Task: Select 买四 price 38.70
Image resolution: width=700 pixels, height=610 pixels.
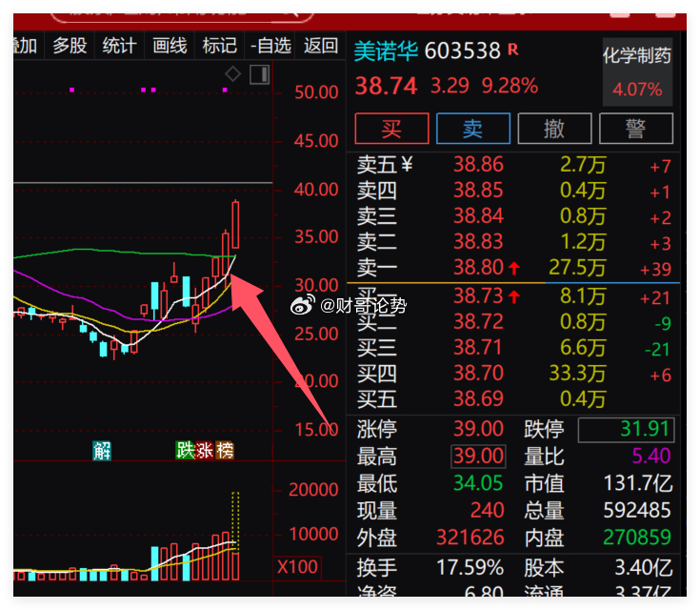Action: 478,374
